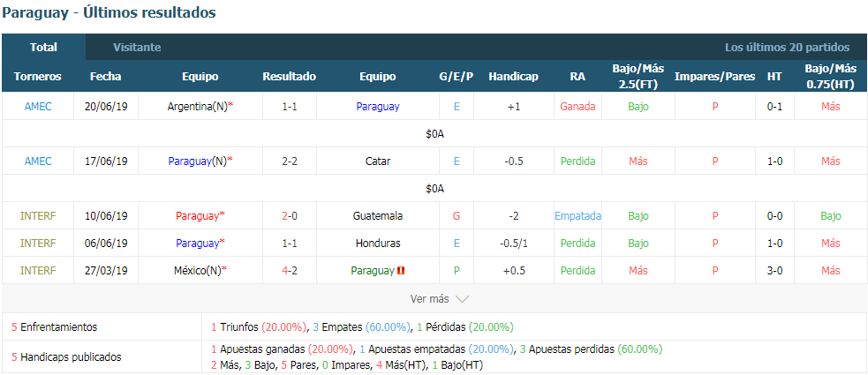Click the Empatada RA cell
The height and width of the screenshot is (375, 868).
(577, 216)
